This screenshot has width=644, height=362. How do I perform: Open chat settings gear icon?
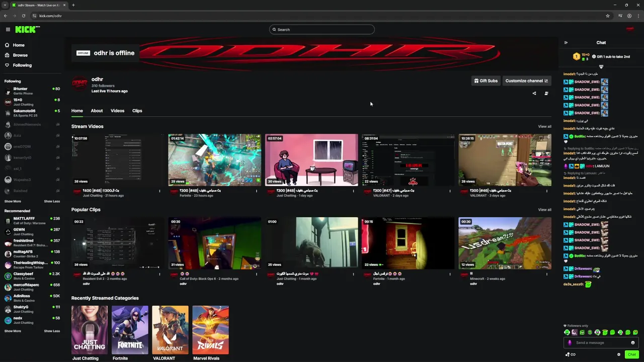coord(619,354)
